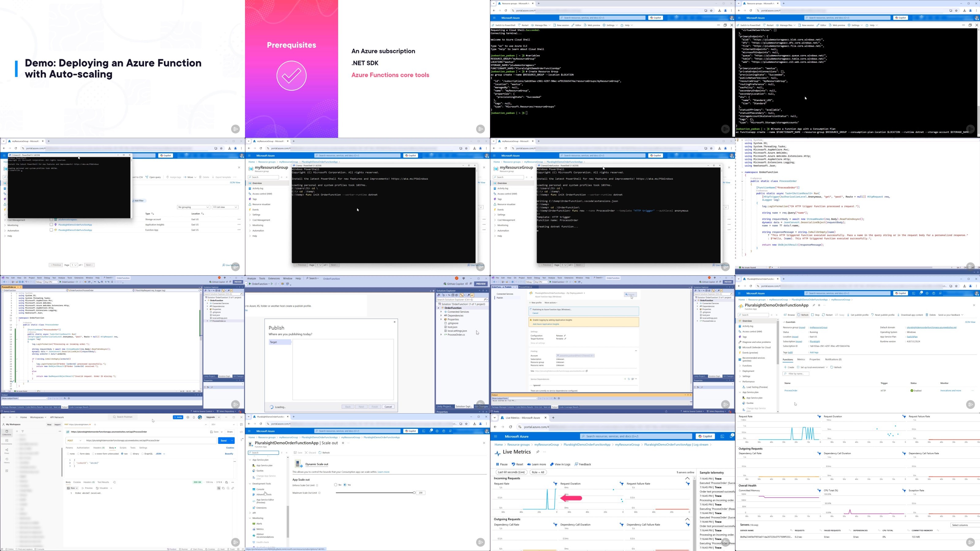Image resolution: width=980 pixels, height=551 pixels.
Task: Open Collections in the Postman sidebar
Action: coord(6,433)
